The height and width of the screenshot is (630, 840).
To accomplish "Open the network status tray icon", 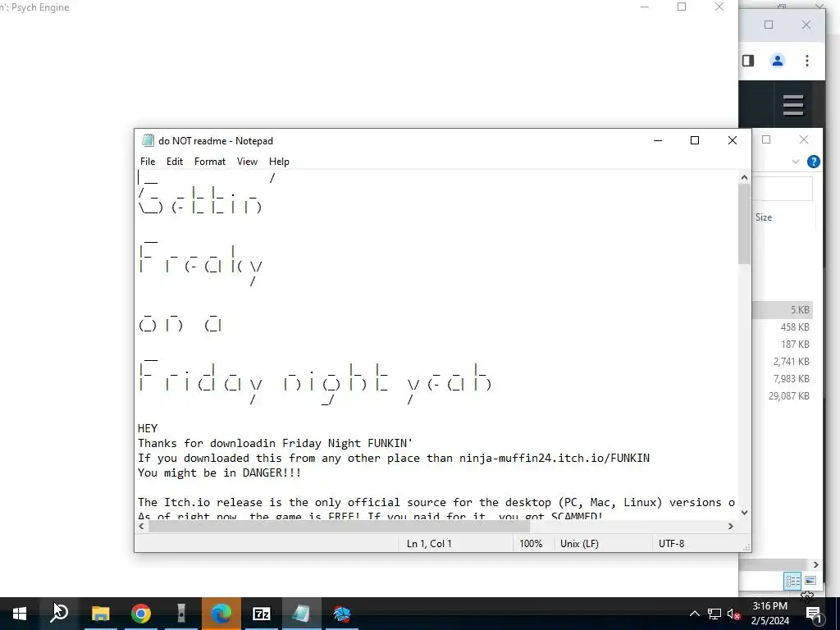I will (x=714, y=614).
